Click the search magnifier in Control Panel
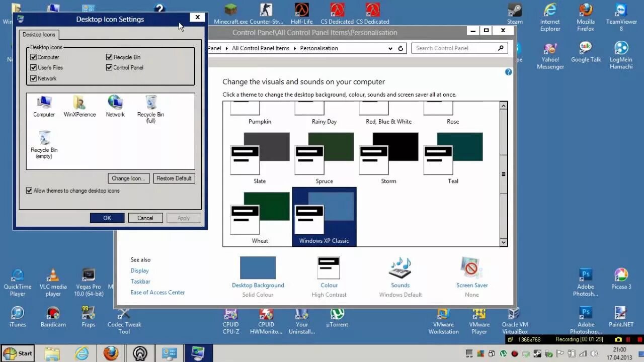The width and height of the screenshot is (644, 362). [x=501, y=48]
